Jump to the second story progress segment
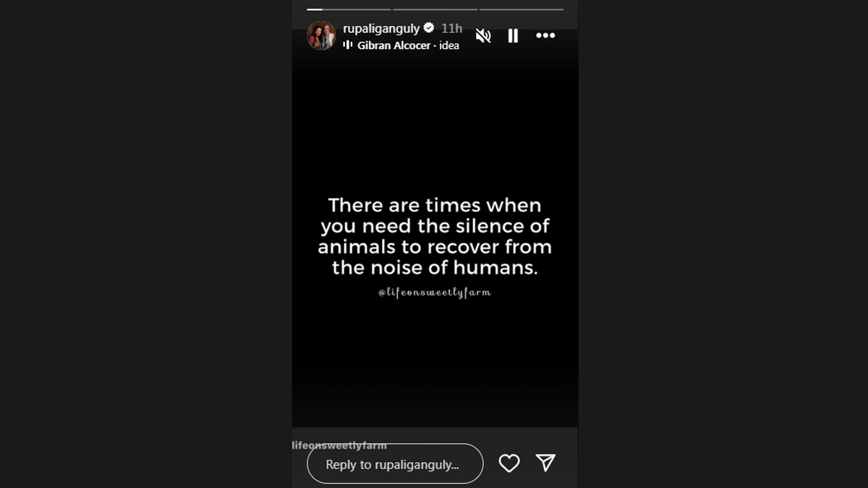This screenshot has height=488, width=868. 435,9
